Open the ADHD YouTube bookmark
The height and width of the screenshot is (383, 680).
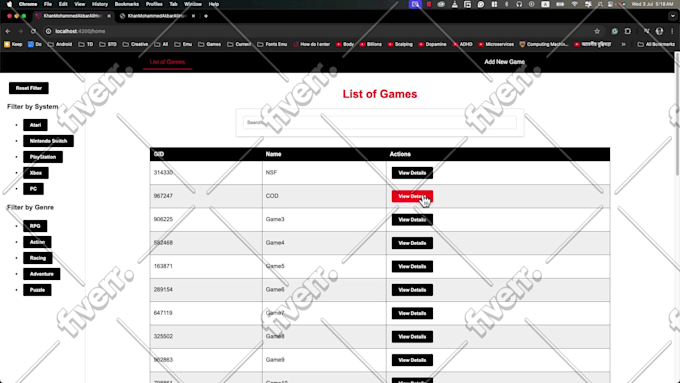(462, 44)
